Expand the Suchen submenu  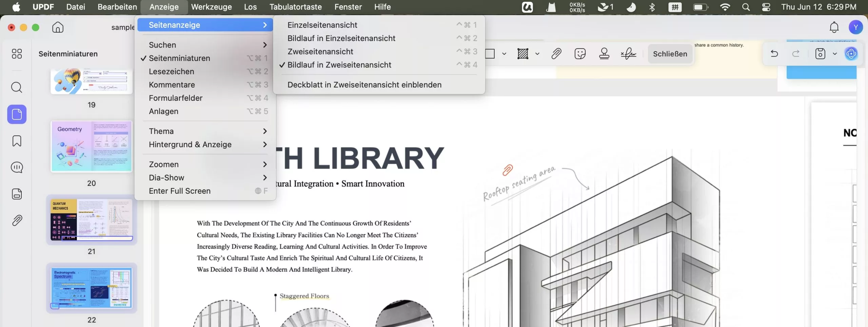click(205, 45)
